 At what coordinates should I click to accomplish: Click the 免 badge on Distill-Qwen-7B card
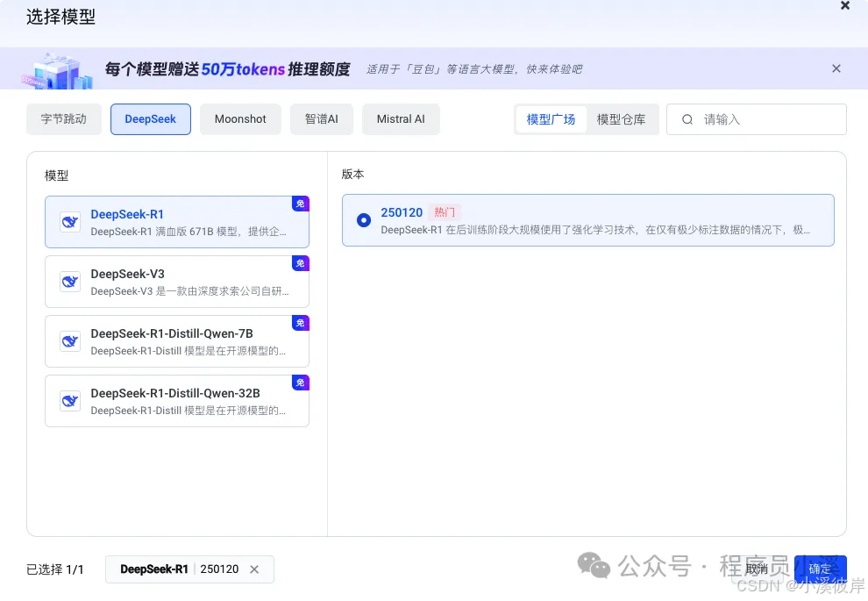[x=300, y=323]
